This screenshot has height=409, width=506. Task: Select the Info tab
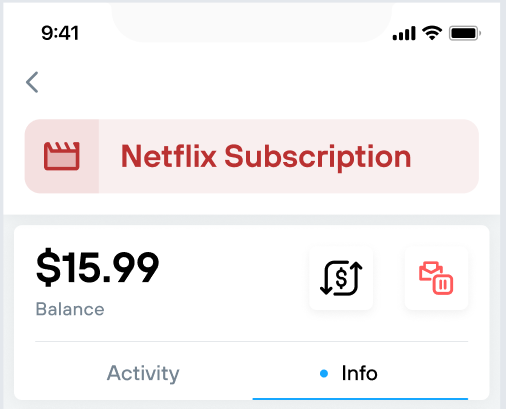(x=360, y=373)
